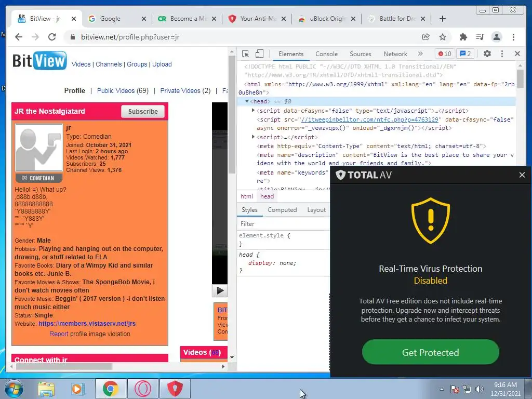Click the Get Protected button
The width and height of the screenshot is (532, 399).
pos(430,352)
